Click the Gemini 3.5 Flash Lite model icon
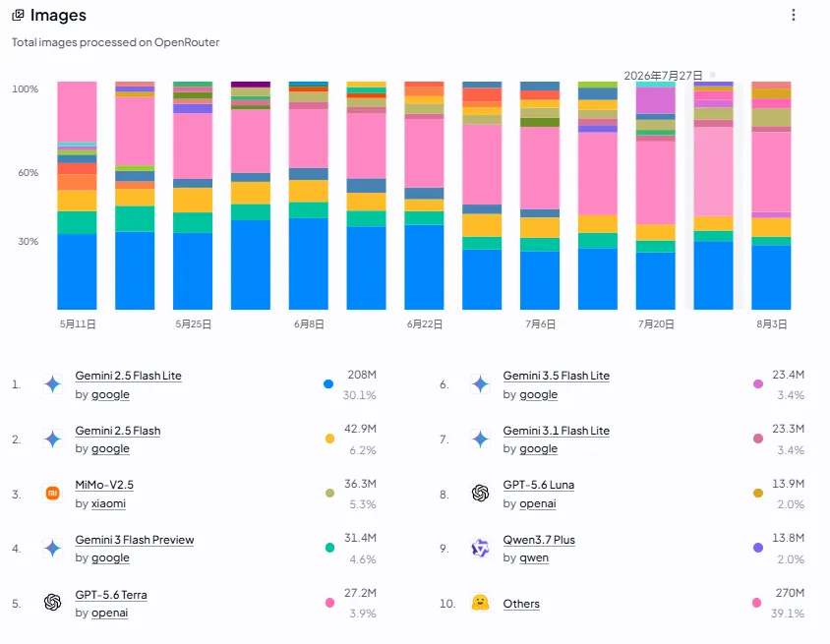The width and height of the screenshot is (830, 644). point(480,384)
